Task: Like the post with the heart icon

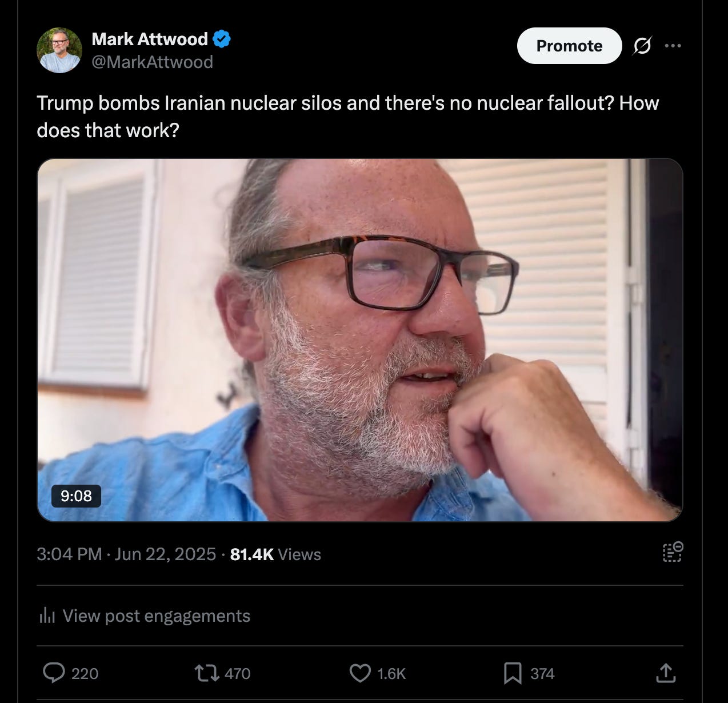Action: tap(360, 673)
